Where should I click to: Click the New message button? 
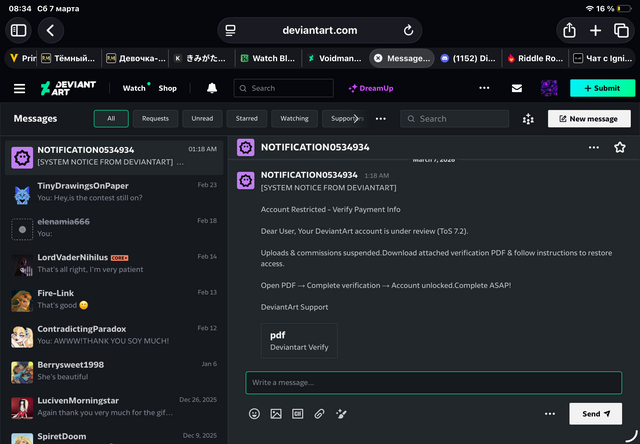click(x=589, y=119)
